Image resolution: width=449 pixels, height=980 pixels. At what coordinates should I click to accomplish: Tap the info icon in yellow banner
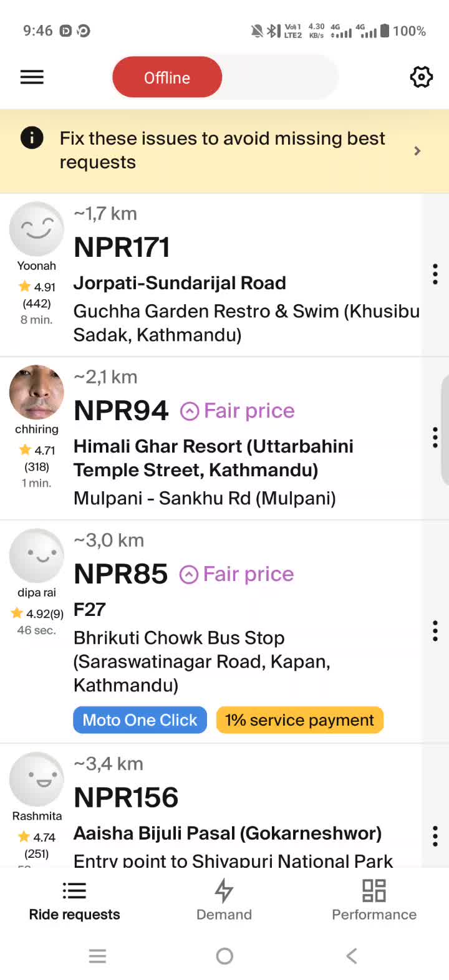32,138
